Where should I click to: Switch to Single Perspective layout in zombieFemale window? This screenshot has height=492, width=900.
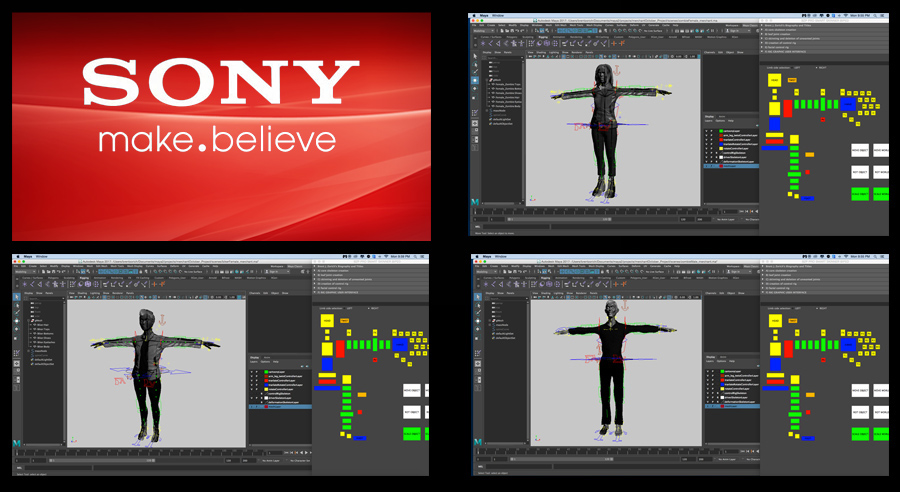pyautogui.click(x=475, y=123)
